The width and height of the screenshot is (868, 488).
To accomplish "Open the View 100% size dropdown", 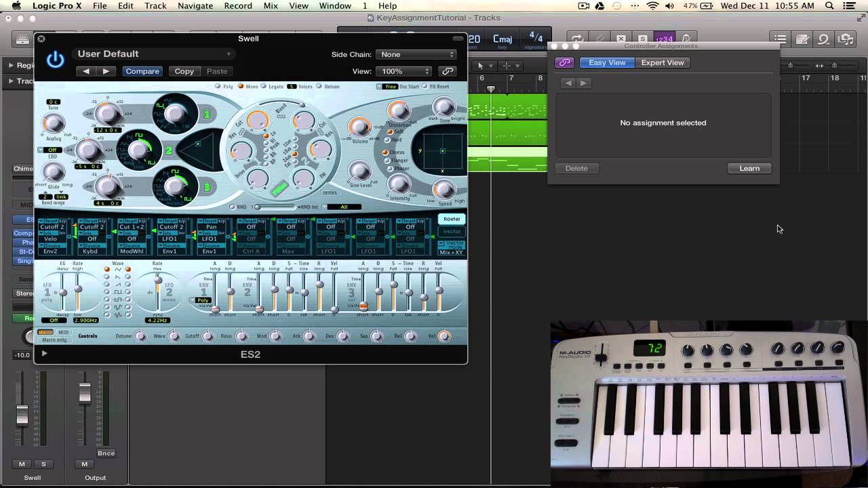I will [x=403, y=71].
